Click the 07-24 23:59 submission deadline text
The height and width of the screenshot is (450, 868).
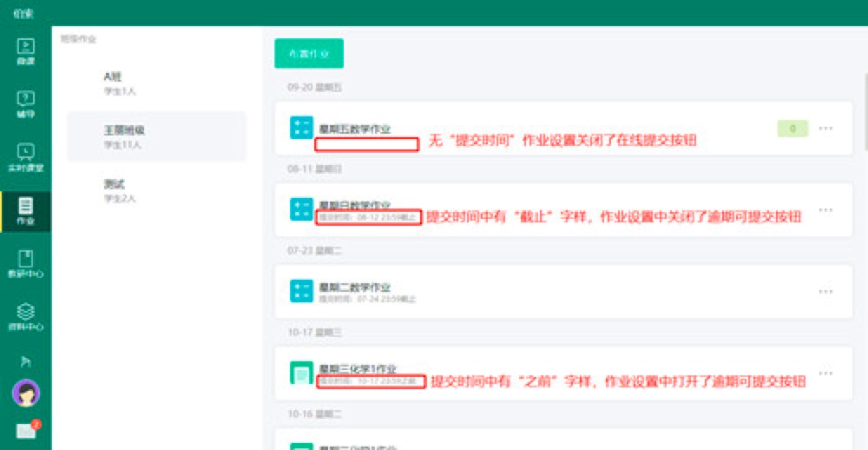point(367,299)
